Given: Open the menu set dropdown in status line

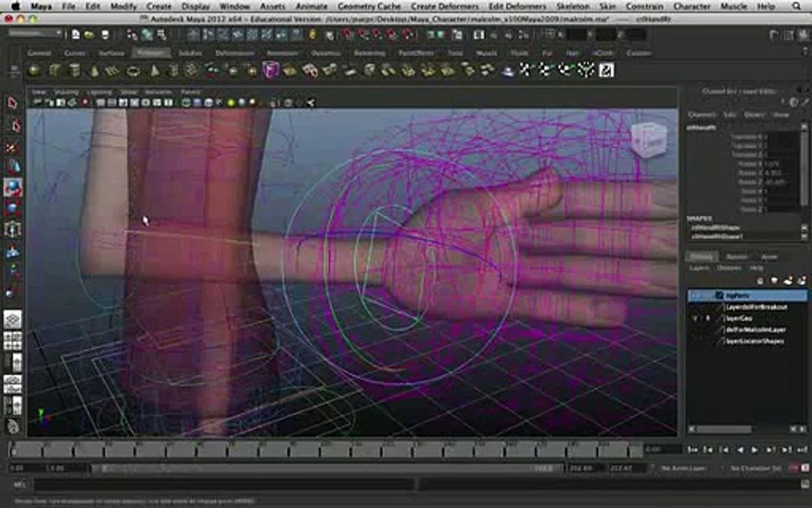Looking at the screenshot, I should (x=35, y=32).
